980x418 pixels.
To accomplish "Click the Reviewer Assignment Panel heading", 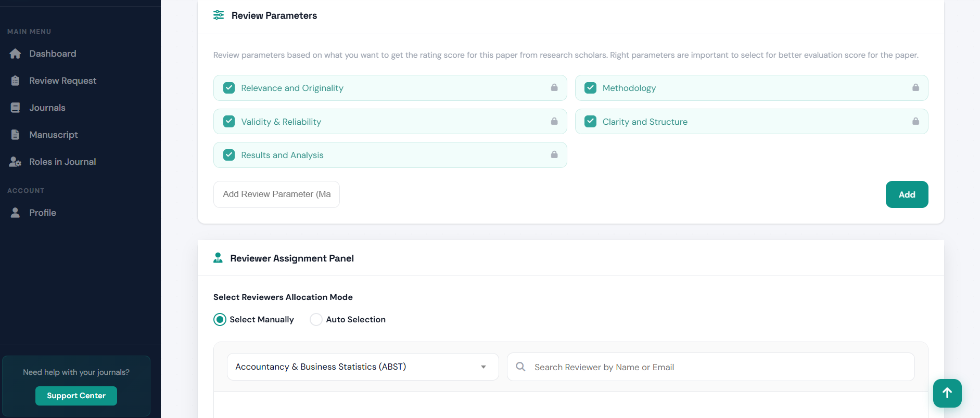I will tap(292, 258).
